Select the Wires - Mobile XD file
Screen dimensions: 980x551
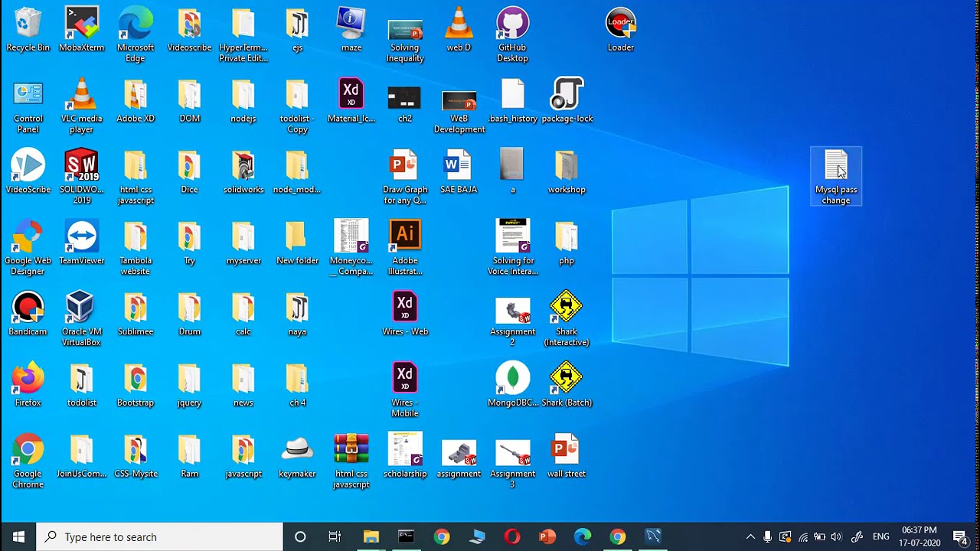(x=405, y=391)
